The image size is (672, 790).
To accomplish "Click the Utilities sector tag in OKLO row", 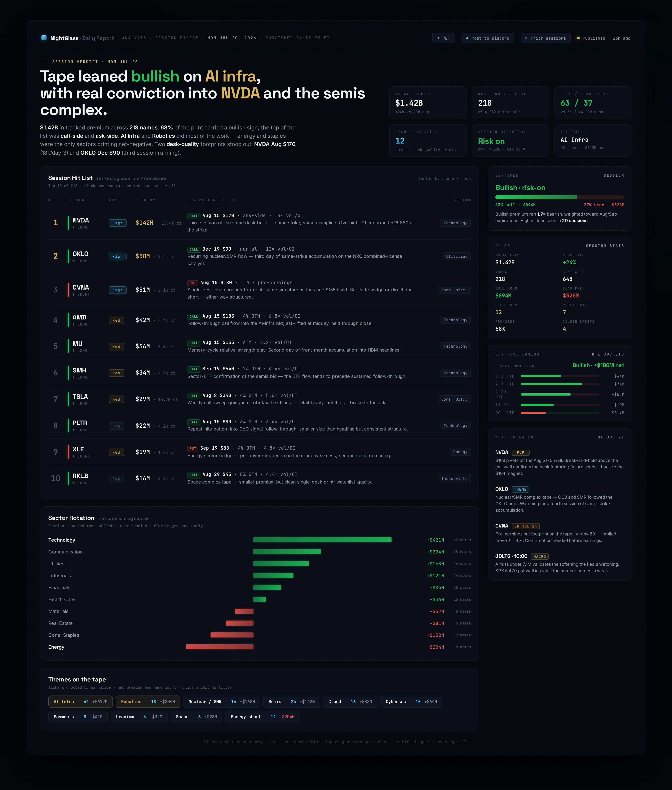I will (x=456, y=256).
